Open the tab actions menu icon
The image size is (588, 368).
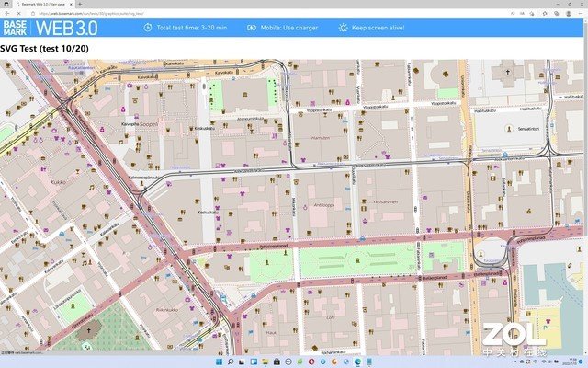click(x=6, y=4)
